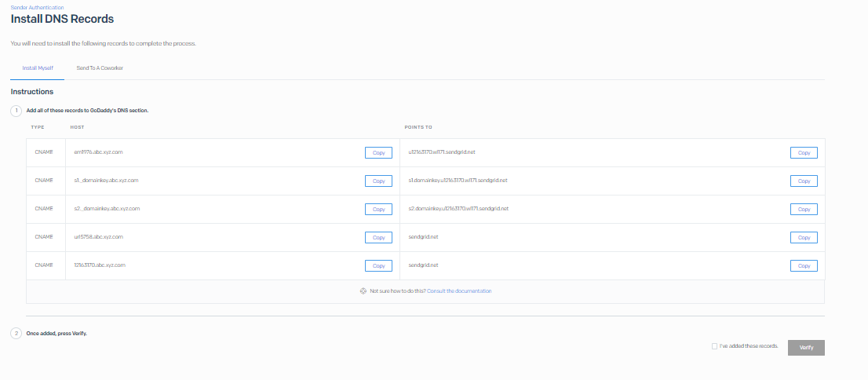Check the 'I've added these records' checkbox

[x=714, y=346]
